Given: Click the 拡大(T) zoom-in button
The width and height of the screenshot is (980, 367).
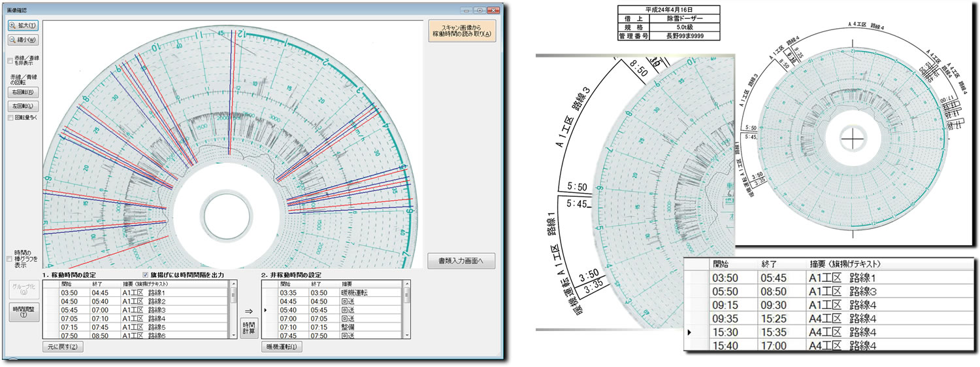Looking at the screenshot, I should click(23, 26).
